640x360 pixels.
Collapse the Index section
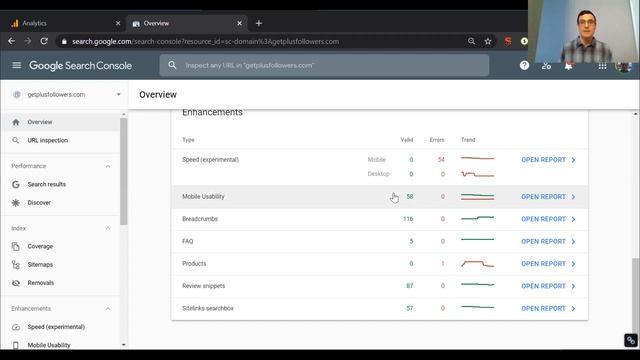click(108, 228)
